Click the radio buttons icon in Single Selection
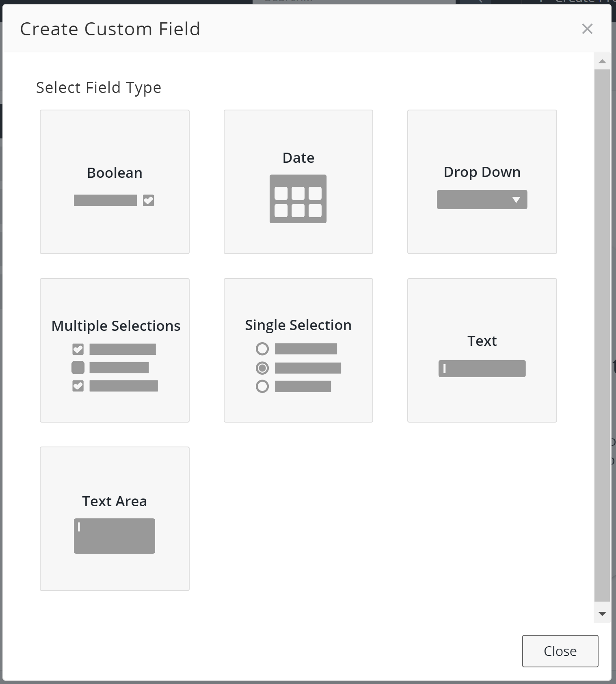 298,368
